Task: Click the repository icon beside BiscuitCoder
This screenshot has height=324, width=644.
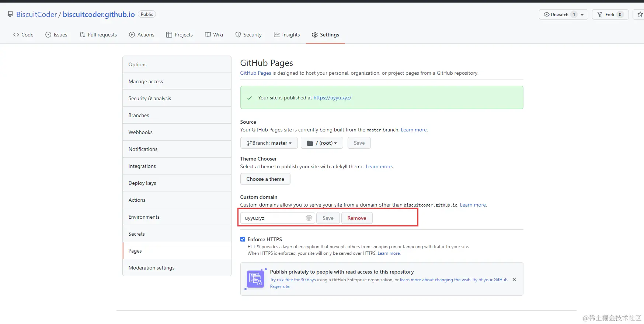Action: [10, 14]
